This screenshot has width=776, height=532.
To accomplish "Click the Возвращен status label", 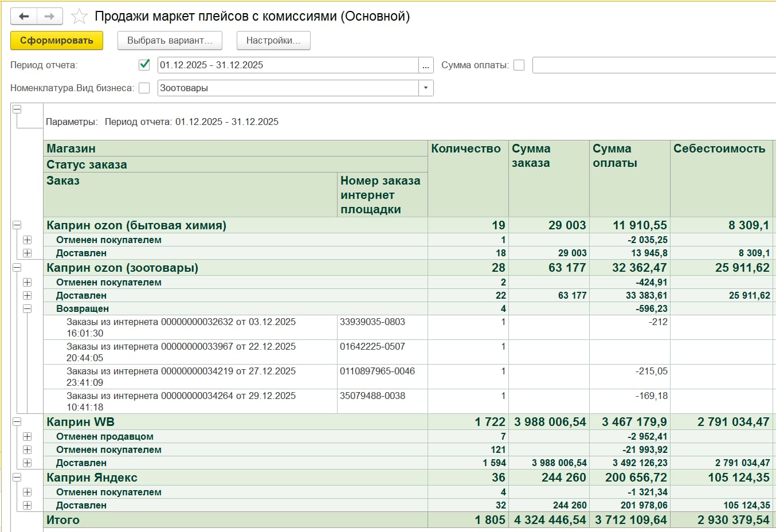I will point(83,309).
